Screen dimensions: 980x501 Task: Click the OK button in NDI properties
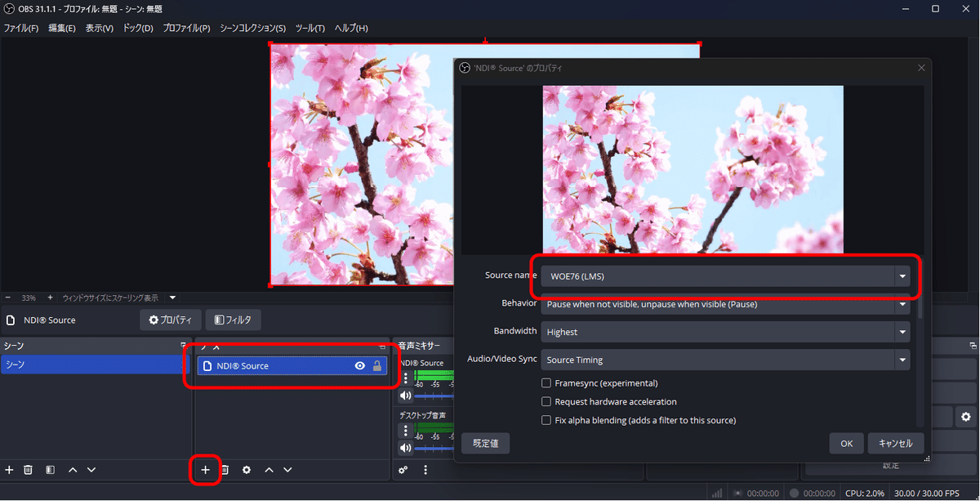[x=846, y=443]
